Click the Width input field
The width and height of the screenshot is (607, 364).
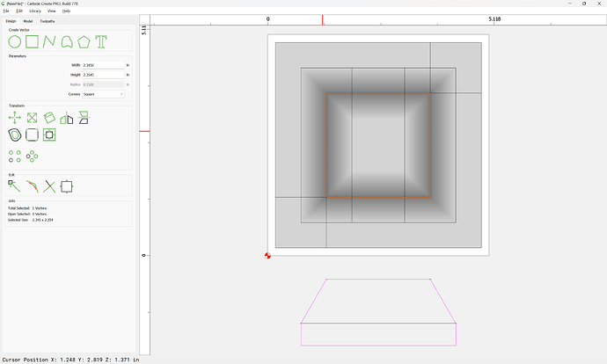tap(103, 65)
